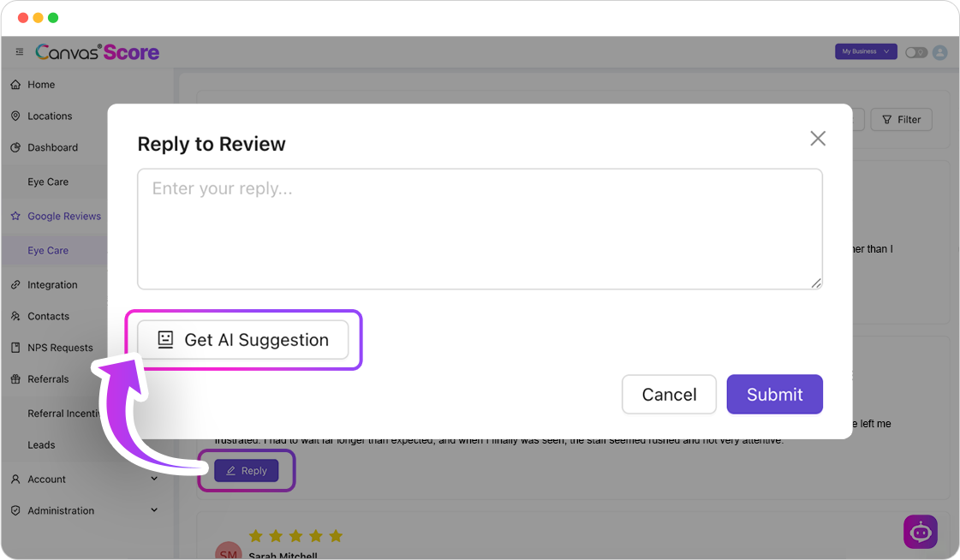Click the Reply button under the review
Screen dimensions: 960x560
[x=246, y=471]
